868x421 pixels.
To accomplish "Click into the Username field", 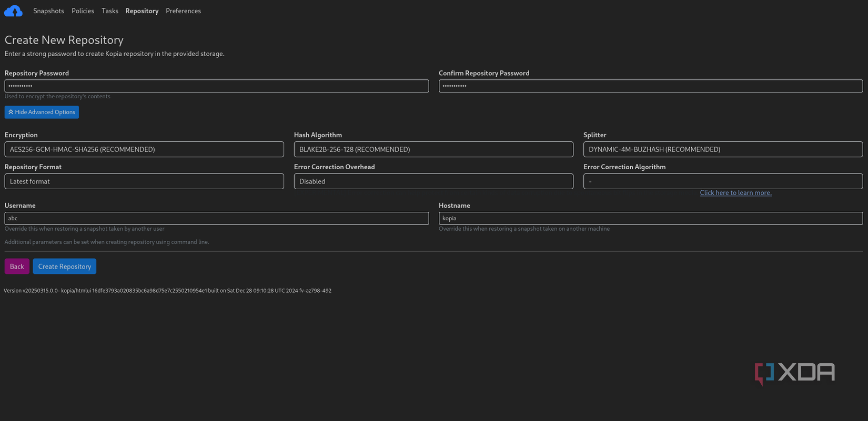I will (x=217, y=218).
